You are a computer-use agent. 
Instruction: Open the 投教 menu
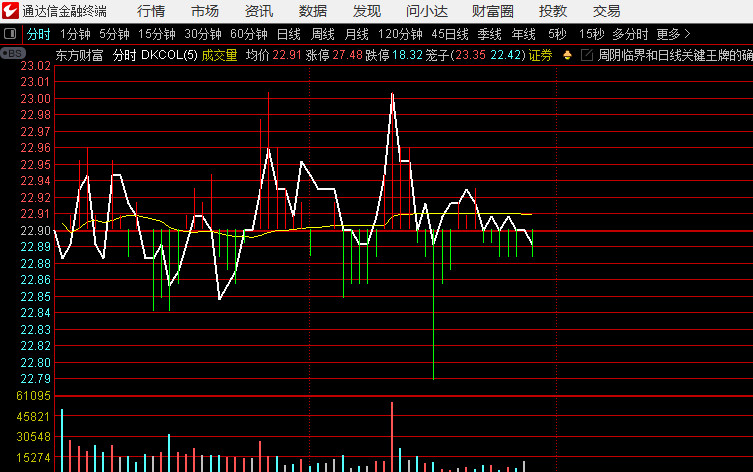[553, 11]
